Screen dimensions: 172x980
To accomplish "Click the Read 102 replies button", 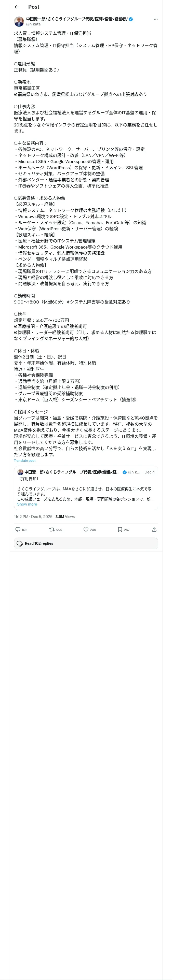I will (86, 543).
